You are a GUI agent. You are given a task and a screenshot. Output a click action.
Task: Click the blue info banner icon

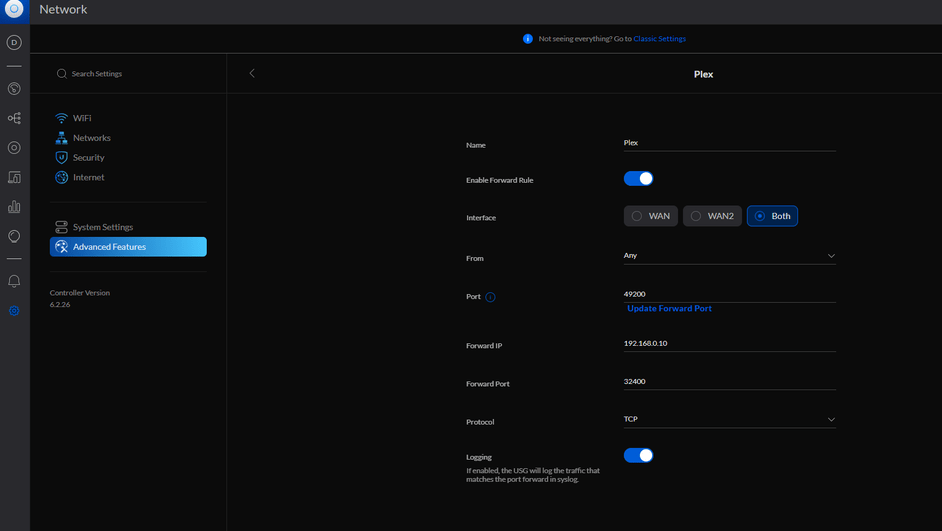coord(527,38)
